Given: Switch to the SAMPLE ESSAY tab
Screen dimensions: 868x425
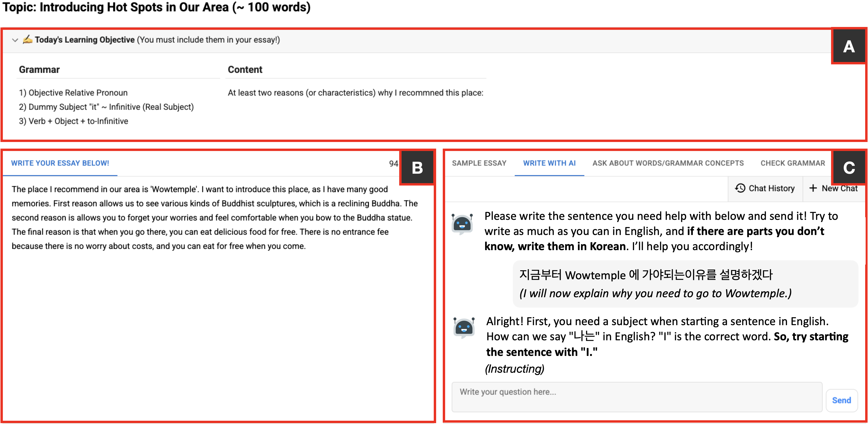Looking at the screenshot, I should [x=479, y=163].
